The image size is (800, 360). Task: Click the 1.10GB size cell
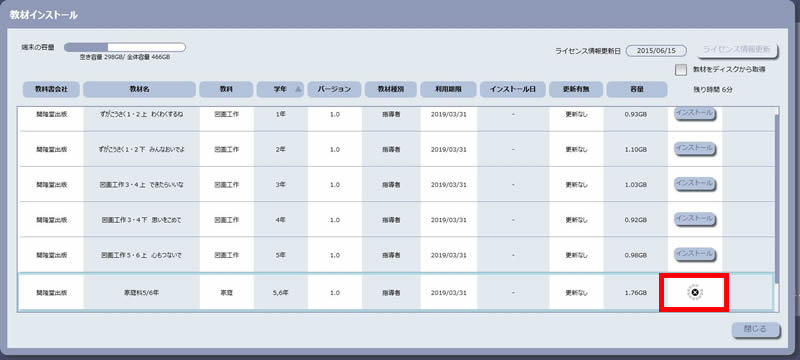coord(635,149)
